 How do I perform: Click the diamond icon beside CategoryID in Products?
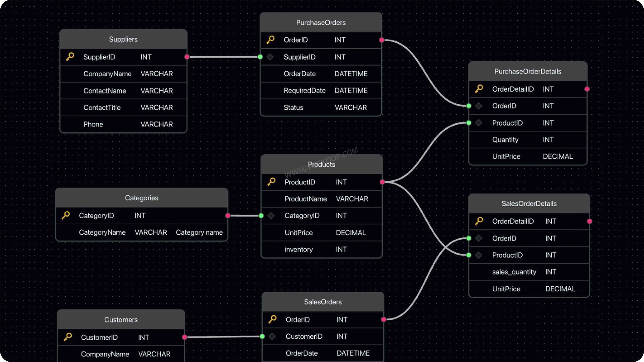tap(271, 215)
